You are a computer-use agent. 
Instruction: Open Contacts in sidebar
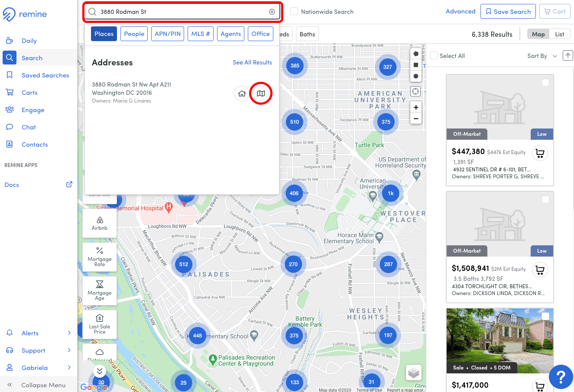coord(35,145)
